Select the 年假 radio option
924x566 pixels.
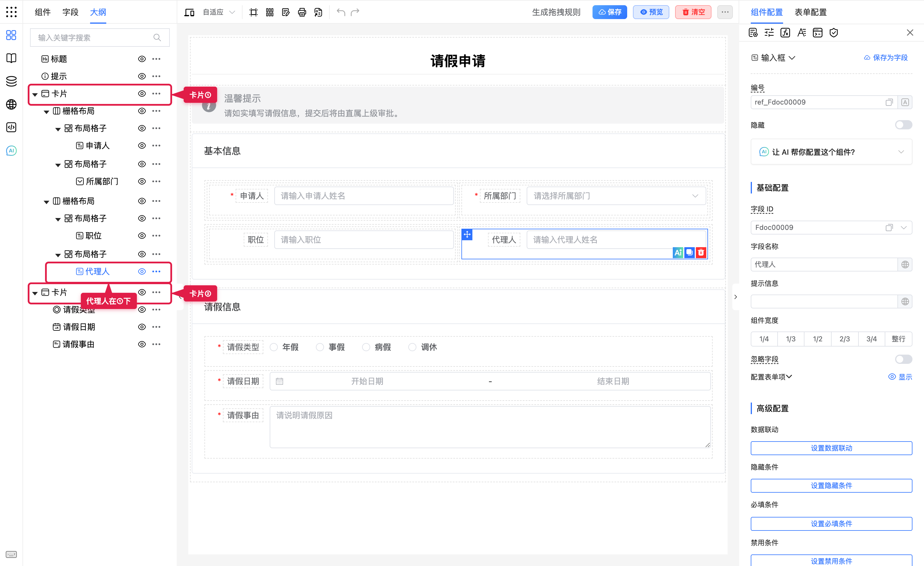(x=274, y=347)
